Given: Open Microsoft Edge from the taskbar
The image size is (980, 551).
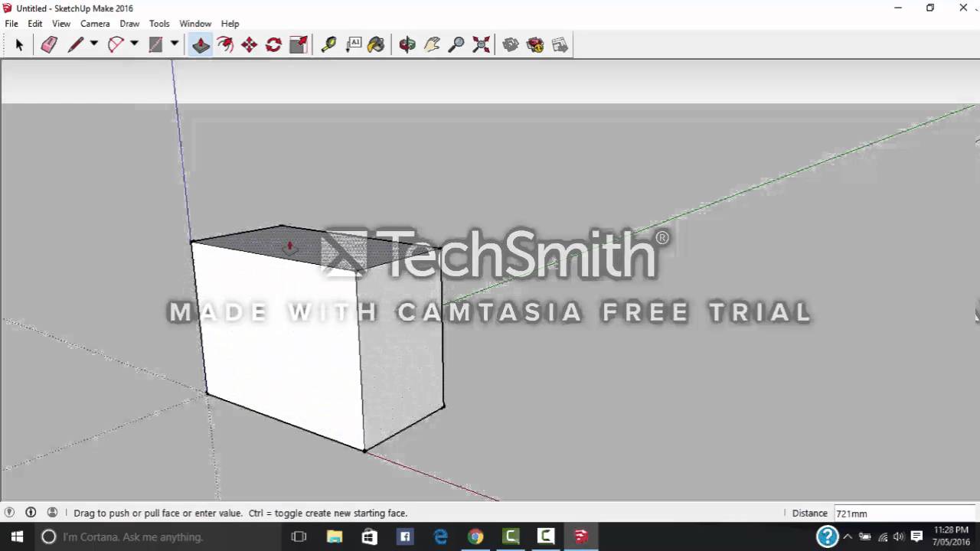Looking at the screenshot, I should tap(440, 536).
